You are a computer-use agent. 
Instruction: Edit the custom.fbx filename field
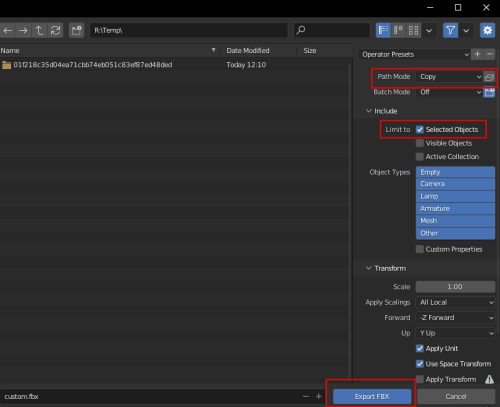[x=150, y=396]
